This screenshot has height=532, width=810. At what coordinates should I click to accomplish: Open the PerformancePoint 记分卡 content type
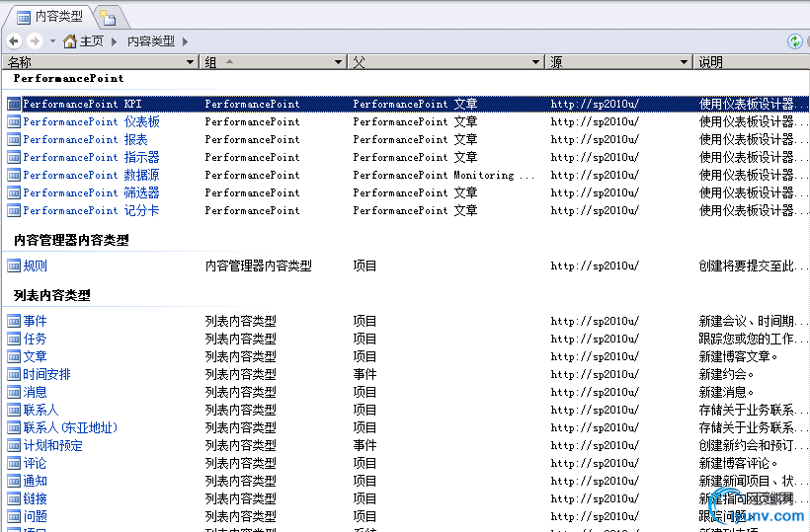(92, 210)
